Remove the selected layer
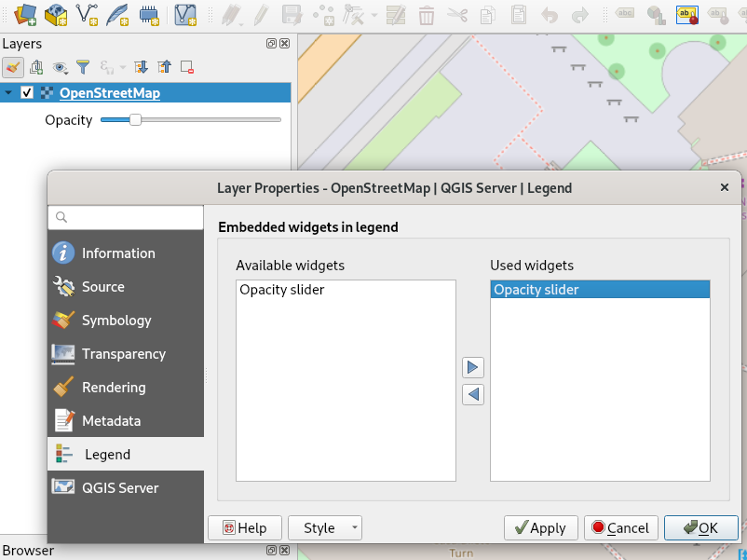747x560 pixels. [188, 68]
